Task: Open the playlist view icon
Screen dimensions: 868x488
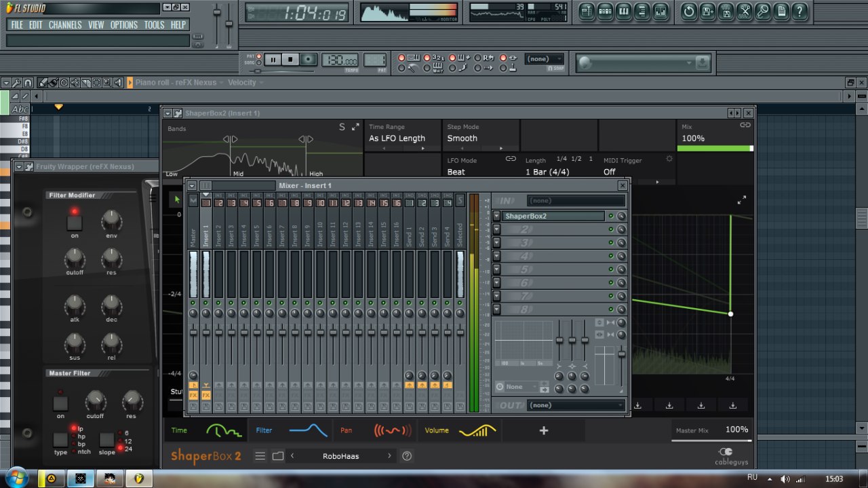Action: click(587, 11)
